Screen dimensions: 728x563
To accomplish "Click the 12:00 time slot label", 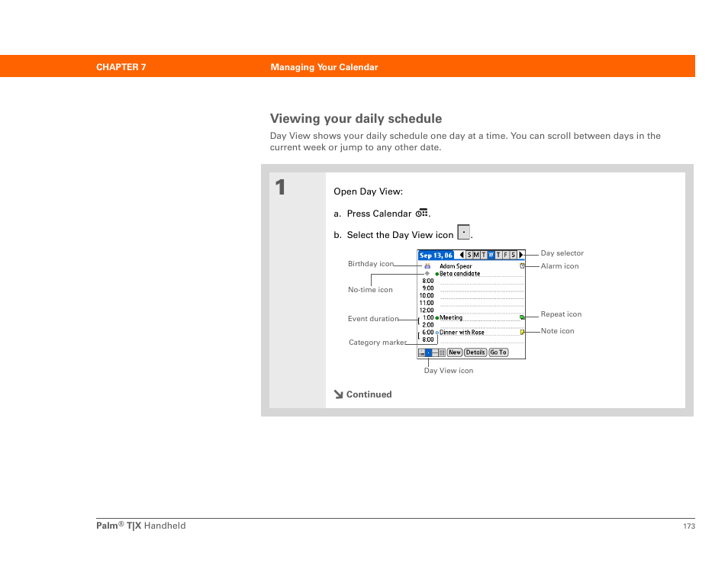I will [427, 310].
